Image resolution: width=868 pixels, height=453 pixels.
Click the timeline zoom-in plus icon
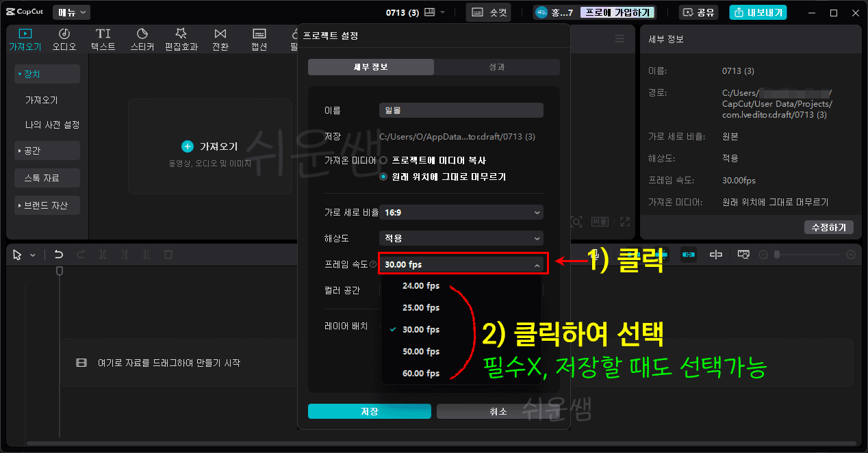click(x=851, y=255)
